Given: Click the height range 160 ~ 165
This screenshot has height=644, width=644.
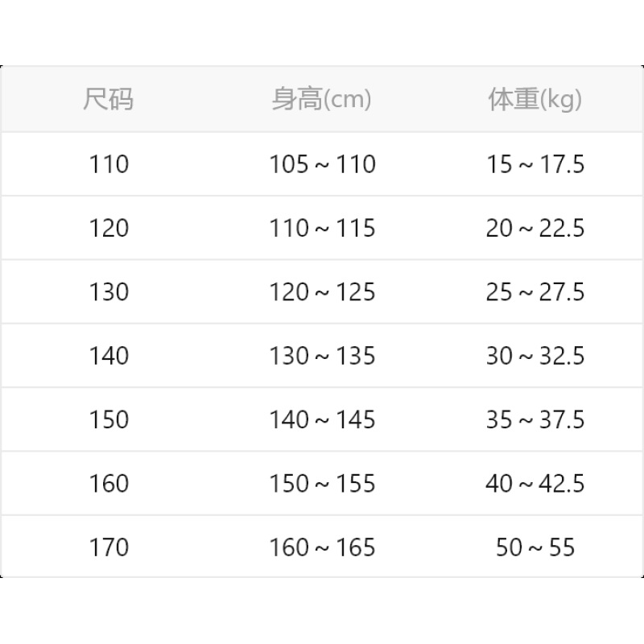Looking at the screenshot, I should (323, 547).
